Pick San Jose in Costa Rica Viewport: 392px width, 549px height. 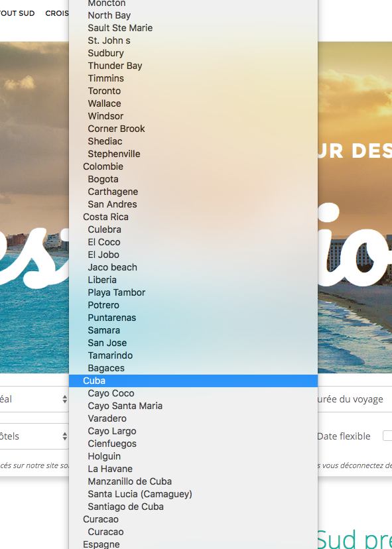[193, 343]
